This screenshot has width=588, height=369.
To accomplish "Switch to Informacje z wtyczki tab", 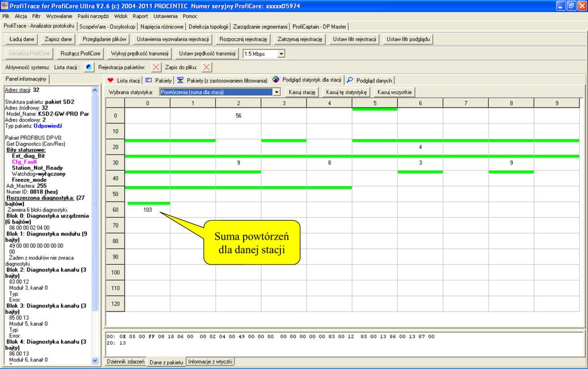I will [210, 362].
